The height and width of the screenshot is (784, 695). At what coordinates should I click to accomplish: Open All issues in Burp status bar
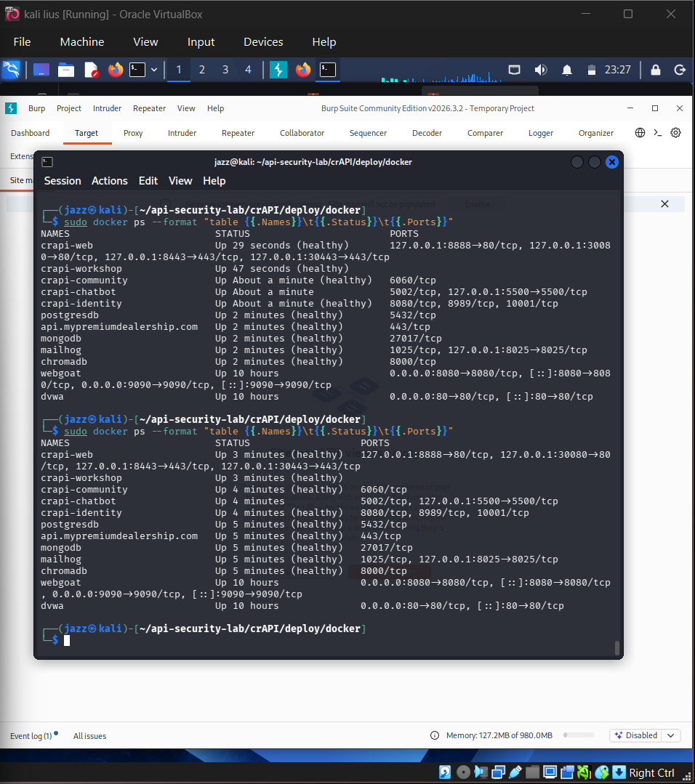pos(89,736)
